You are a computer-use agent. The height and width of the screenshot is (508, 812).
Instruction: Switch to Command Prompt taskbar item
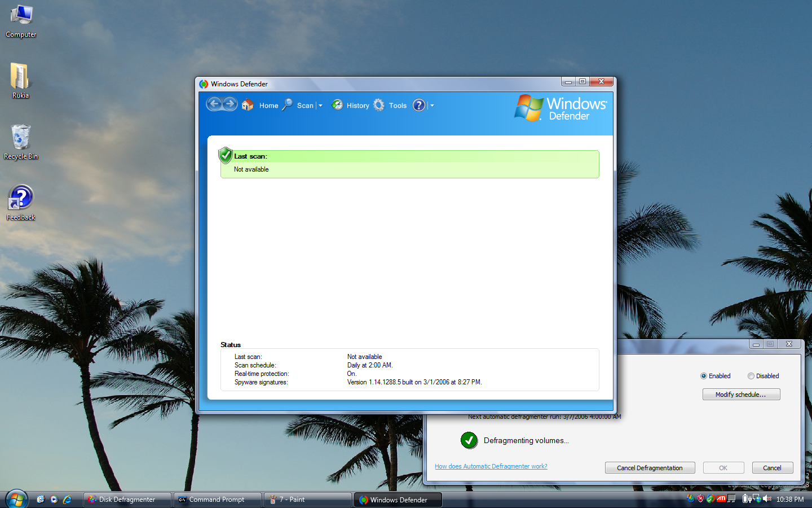[x=217, y=500]
